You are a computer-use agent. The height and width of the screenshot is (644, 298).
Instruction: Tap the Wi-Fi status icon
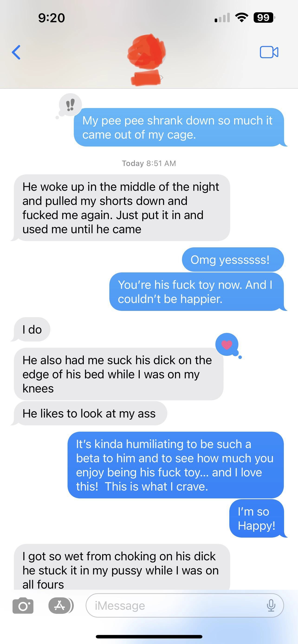(x=241, y=18)
